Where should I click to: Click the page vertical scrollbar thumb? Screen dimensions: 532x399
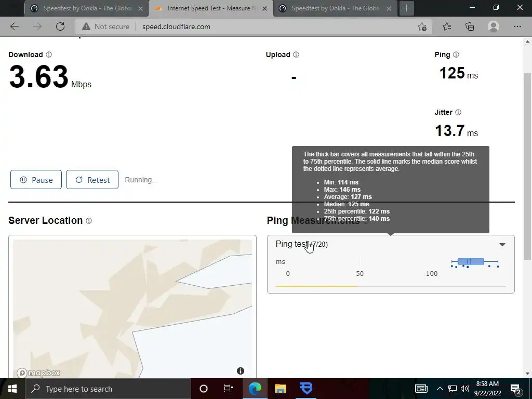(527, 167)
